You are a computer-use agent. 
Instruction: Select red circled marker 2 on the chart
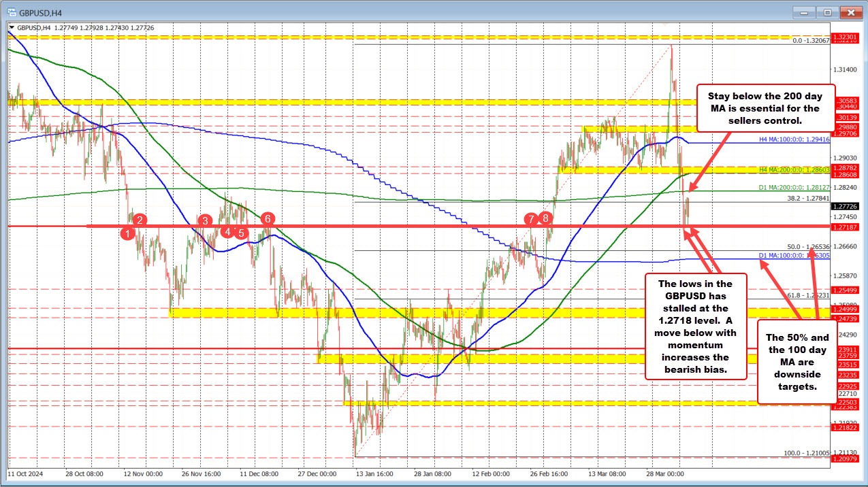click(140, 220)
